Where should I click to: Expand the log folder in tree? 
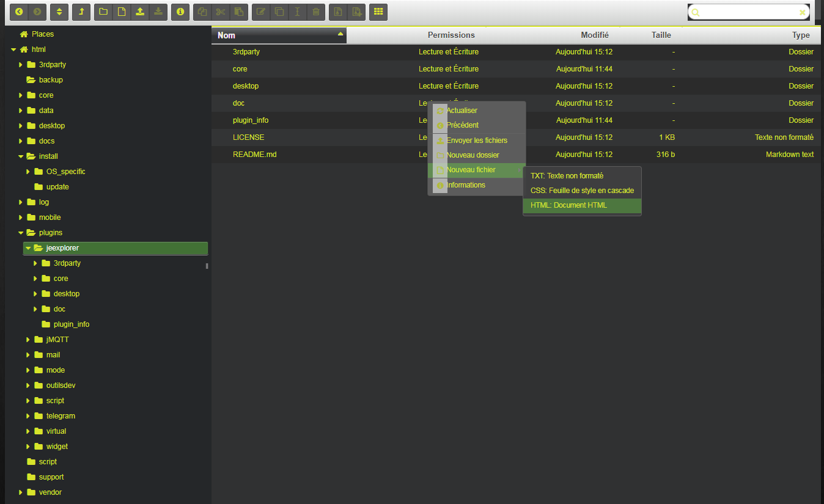[21, 202]
